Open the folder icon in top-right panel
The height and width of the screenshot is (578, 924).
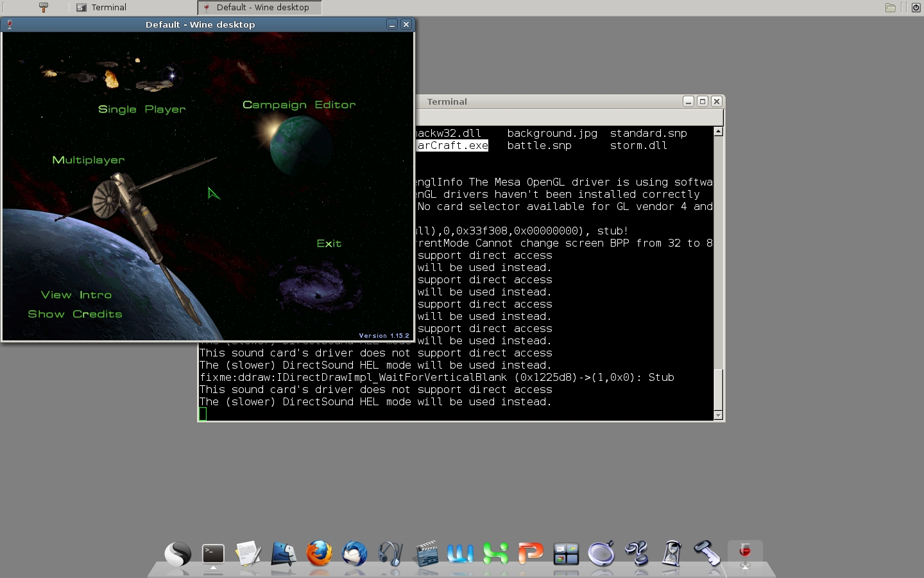[891, 8]
